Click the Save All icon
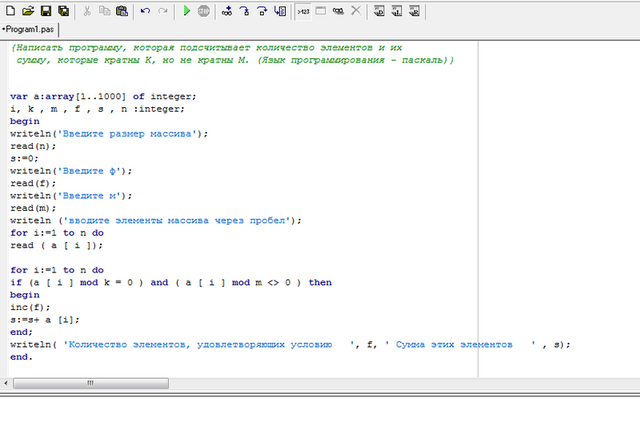Viewport: 640px width, 426px height. [x=64, y=11]
